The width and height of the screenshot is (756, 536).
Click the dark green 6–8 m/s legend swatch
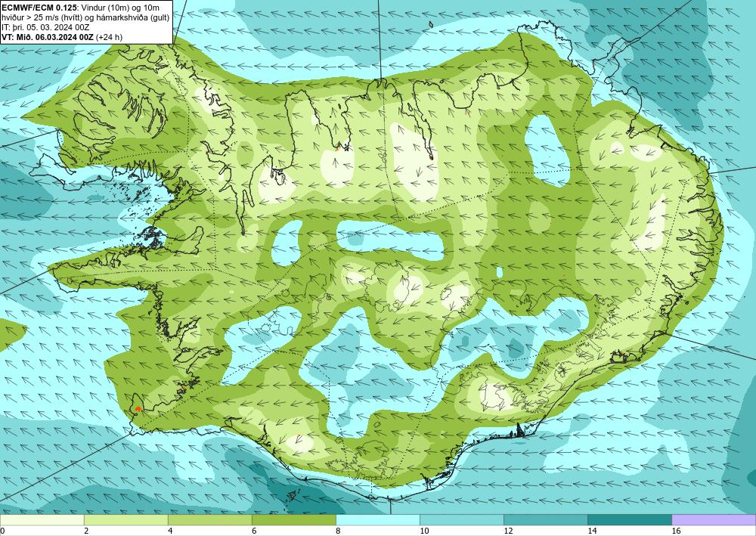pos(293,519)
